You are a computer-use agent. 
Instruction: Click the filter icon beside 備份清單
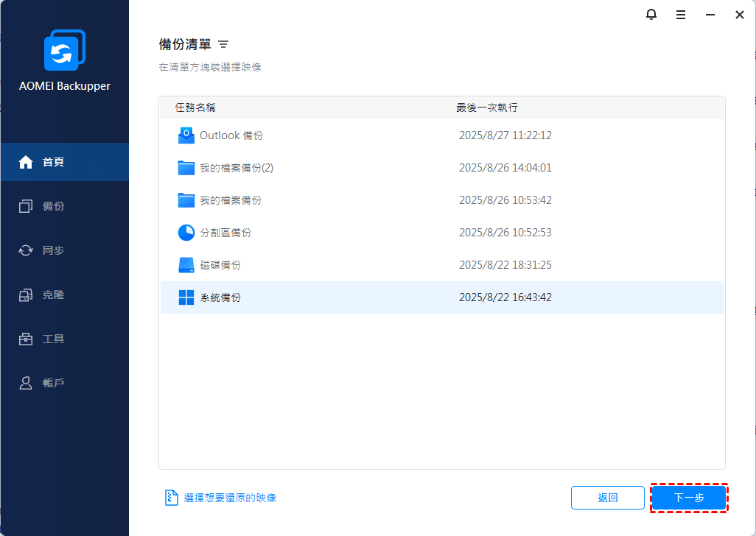click(x=223, y=44)
